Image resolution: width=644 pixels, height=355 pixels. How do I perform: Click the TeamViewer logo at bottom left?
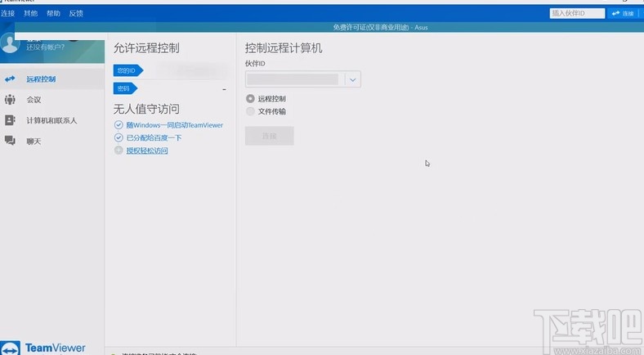43,348
